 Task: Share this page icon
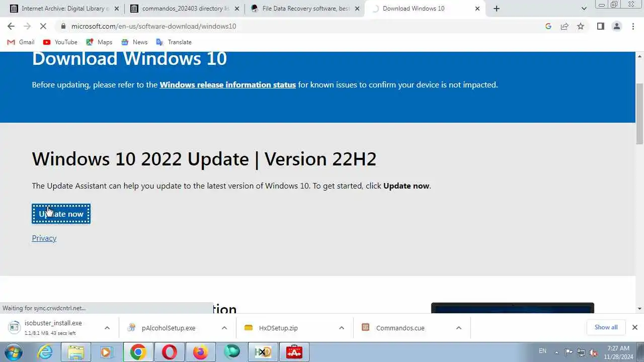565,26
